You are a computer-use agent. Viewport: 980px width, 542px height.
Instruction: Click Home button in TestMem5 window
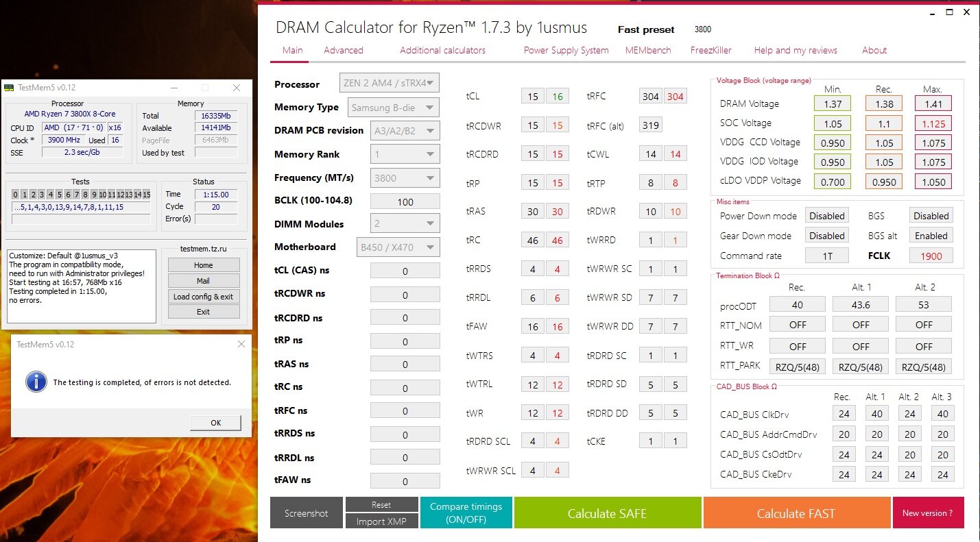pos(204,265)
